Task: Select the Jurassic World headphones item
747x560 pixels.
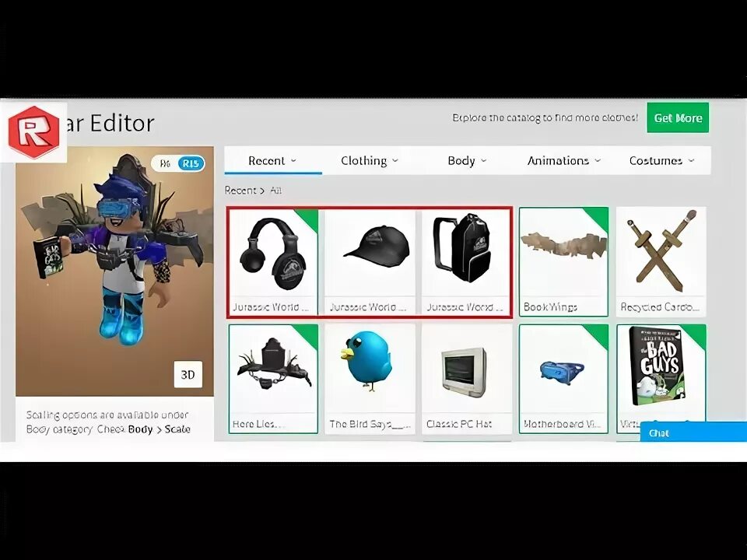Action: click(x=273, y=262)
